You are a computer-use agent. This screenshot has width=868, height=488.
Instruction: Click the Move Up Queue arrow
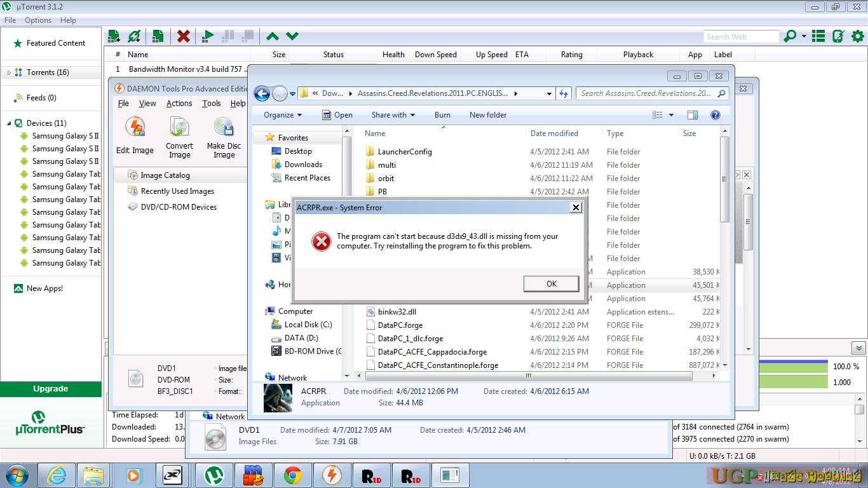(x=273, y=36)
